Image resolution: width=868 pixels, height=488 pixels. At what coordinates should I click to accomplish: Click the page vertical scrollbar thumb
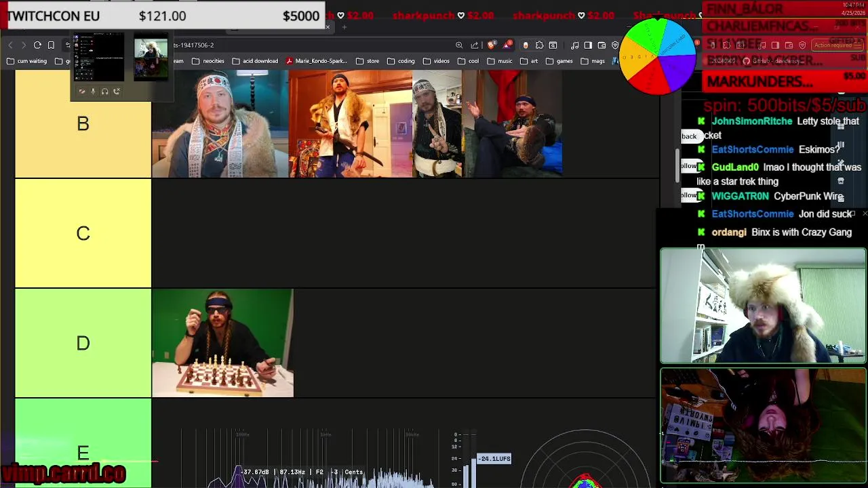677,164
